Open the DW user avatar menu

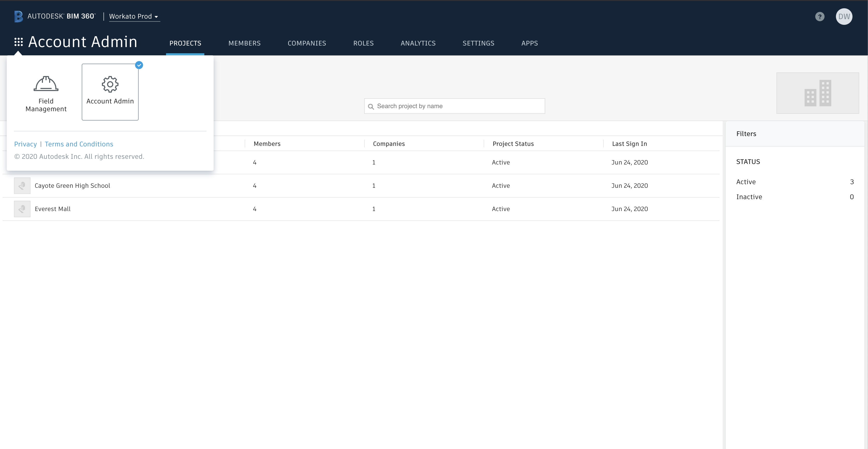click(x=844, y=16)
